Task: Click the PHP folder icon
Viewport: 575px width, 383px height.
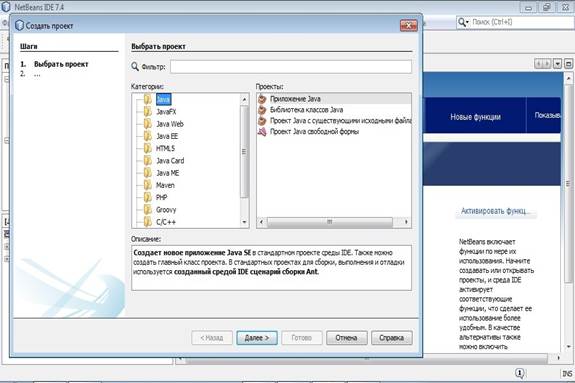Action: tap(148, 197)
